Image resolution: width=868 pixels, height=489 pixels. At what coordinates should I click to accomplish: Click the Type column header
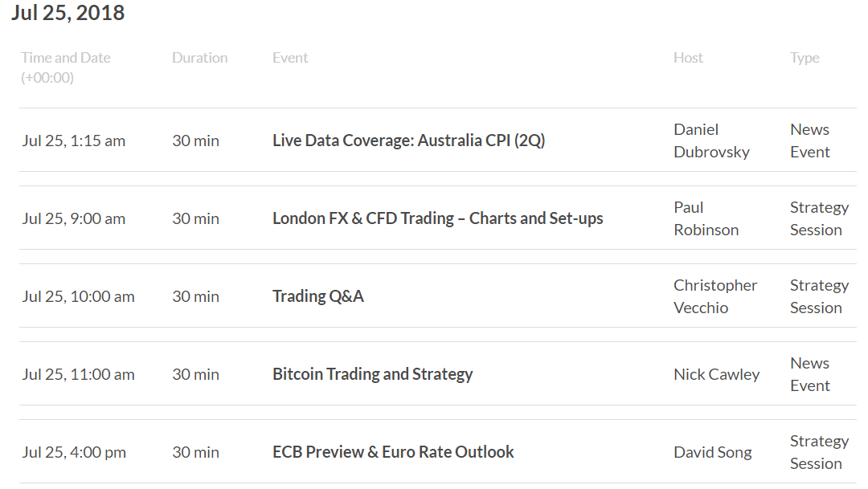pos(805,58)
